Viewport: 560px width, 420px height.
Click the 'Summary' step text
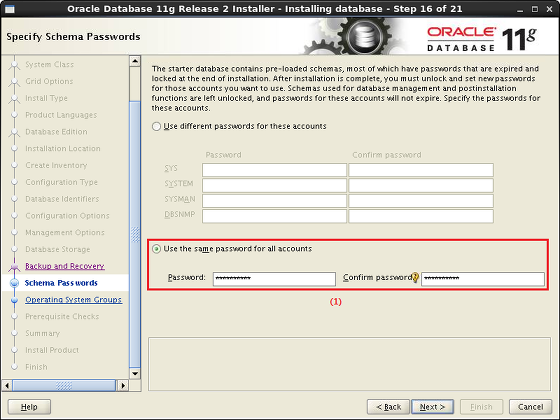[x=42, y=333]
